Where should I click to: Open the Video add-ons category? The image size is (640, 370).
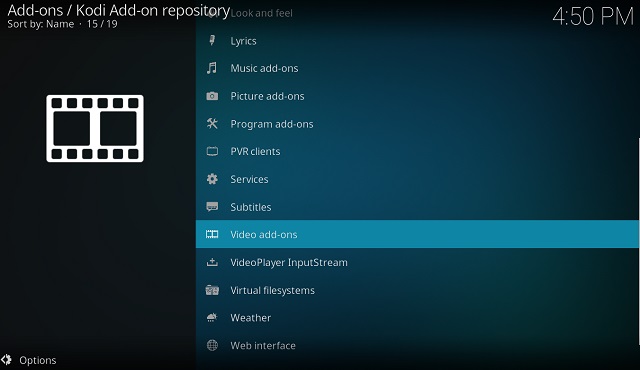(x=417, y=234)
